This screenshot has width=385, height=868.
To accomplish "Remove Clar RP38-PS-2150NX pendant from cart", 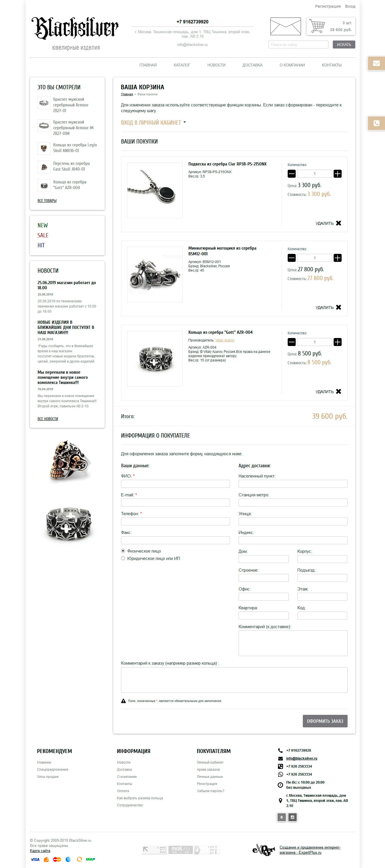I will 328,223.
